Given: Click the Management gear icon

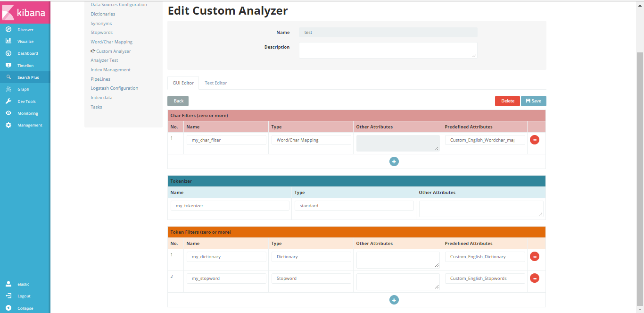Looking at the screenshot, I should (8, 125).
